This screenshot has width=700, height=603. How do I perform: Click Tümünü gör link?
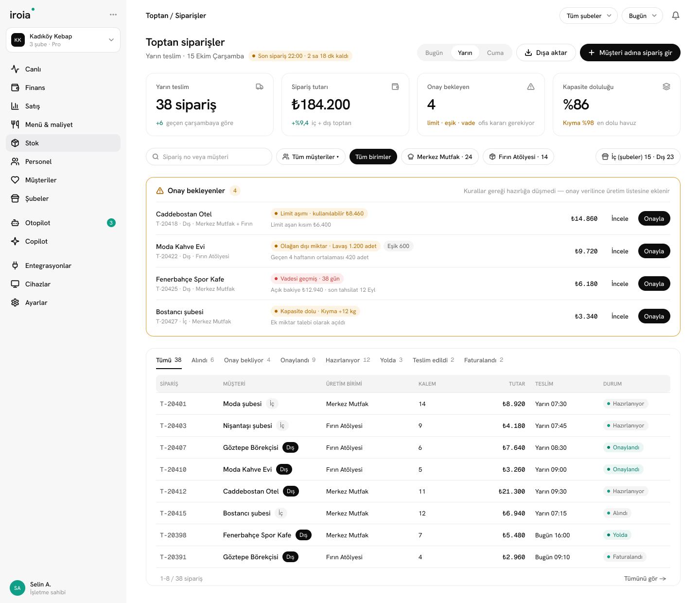645,578
